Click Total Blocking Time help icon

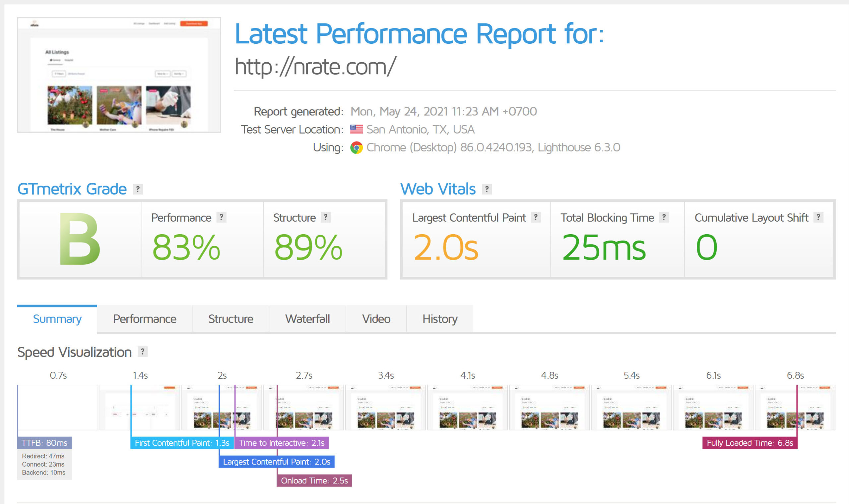(x=664, y=217)
